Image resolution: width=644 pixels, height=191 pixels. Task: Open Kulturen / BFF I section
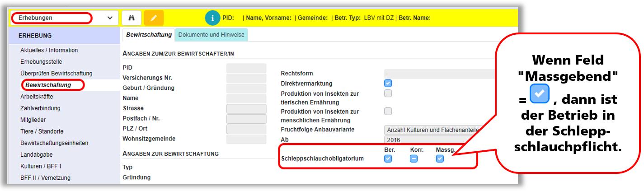(41, 166)
